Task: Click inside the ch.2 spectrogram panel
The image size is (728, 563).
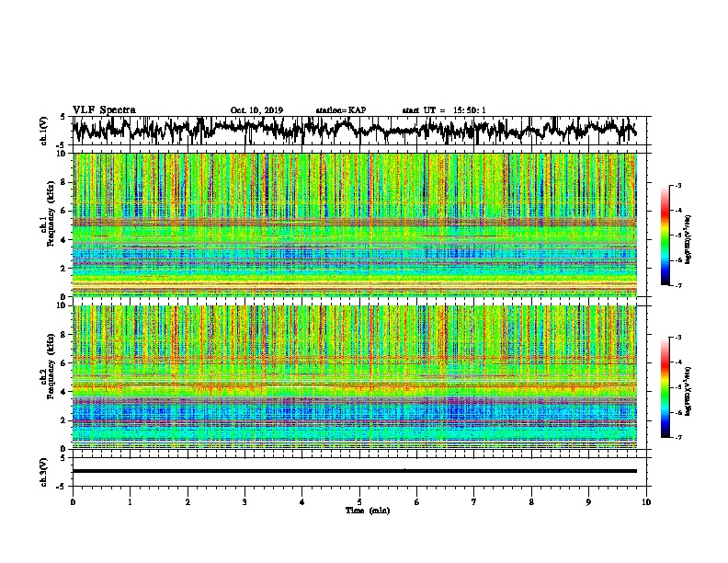Action: pos(354,377)
